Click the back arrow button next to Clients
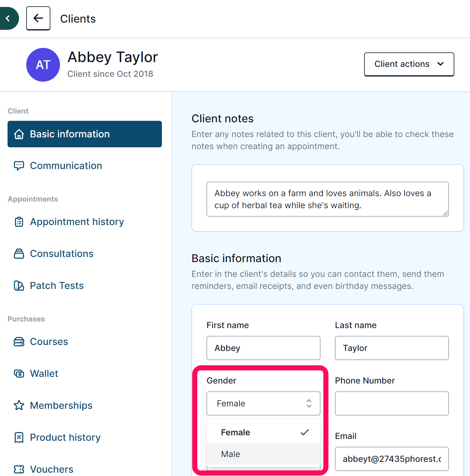Viewport: 470px width, 476px height. 38,18
